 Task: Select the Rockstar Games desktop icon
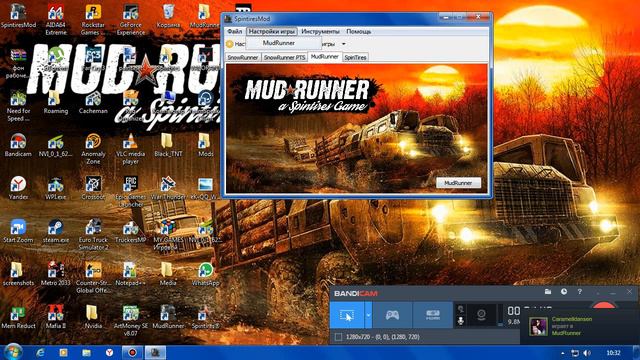(x=93, y=20)
